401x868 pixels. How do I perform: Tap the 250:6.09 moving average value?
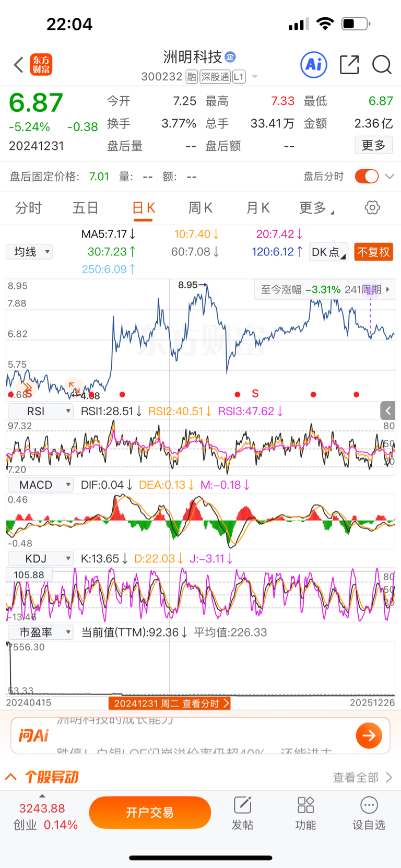pos(109,269)
